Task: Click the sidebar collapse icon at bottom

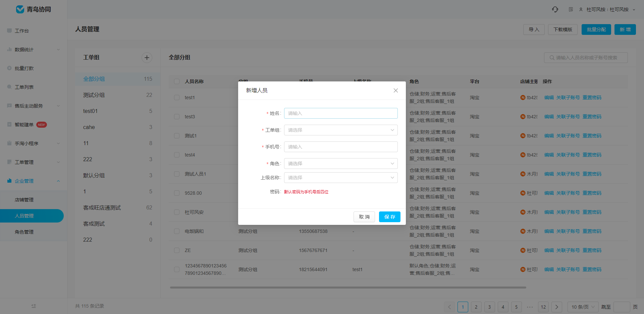Action: click(x=34, y=306)
